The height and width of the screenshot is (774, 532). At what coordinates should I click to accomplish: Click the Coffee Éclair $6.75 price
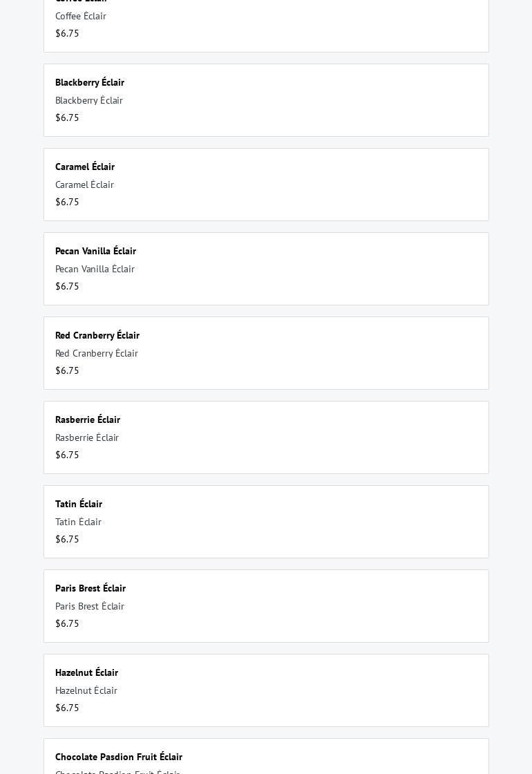[67, 33]
